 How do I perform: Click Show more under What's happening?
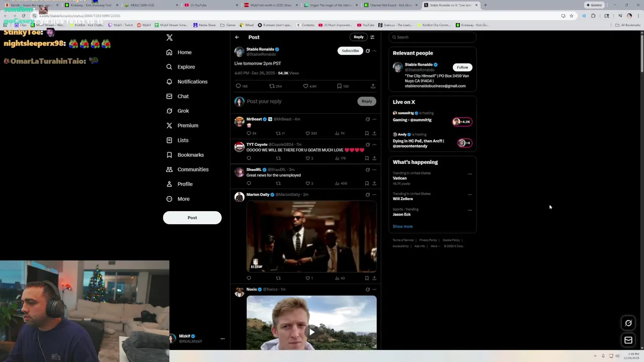pyautogui.click(x=403, y=226)
